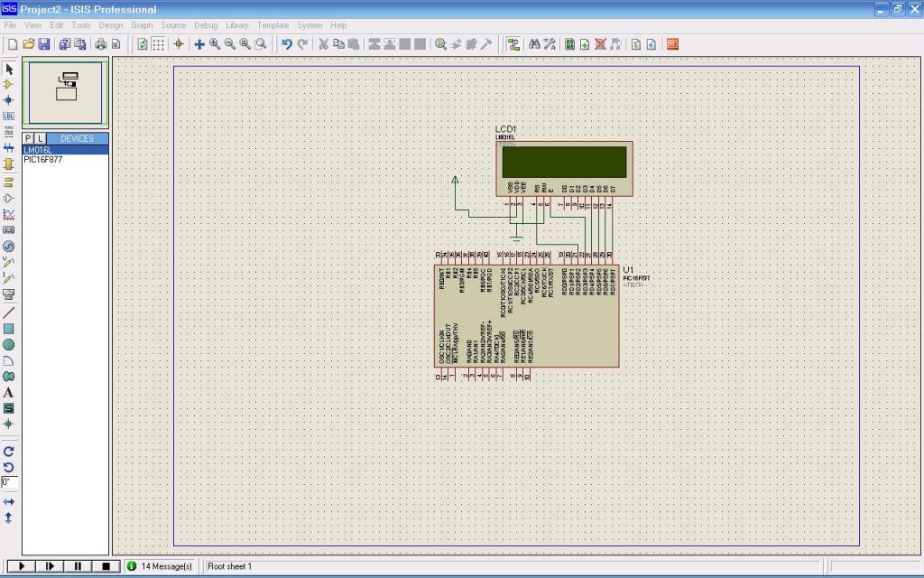This screenshot has width=924, height=578.
Task: Select the 2D circle graphics tool
Action: point(9,344)
